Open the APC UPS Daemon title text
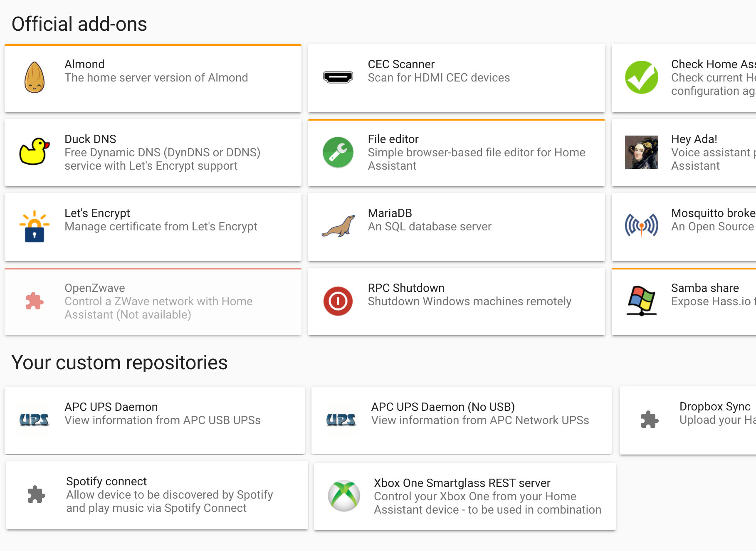Viewport: 756px width, 551px height. tap(111, 407)
